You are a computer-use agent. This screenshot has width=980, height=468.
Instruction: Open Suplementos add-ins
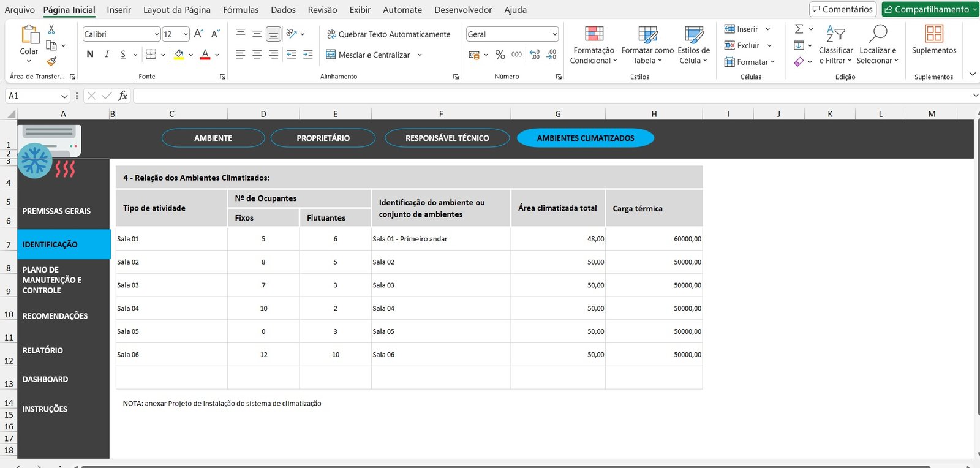coord(933,39)
